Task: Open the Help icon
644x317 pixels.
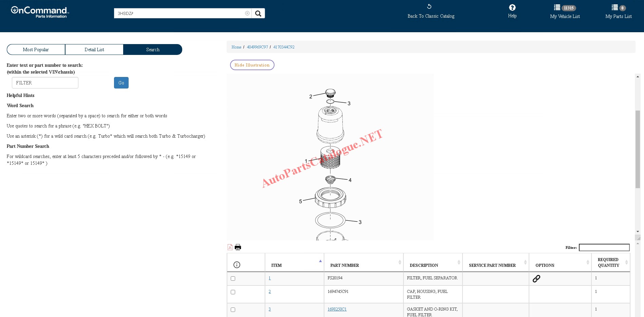Action: click(512, 7)
